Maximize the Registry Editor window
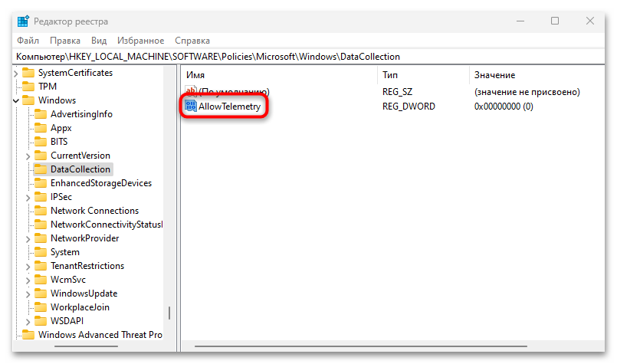Image resolution: width=617 pixels, height=364 pixels. [555, 21]
